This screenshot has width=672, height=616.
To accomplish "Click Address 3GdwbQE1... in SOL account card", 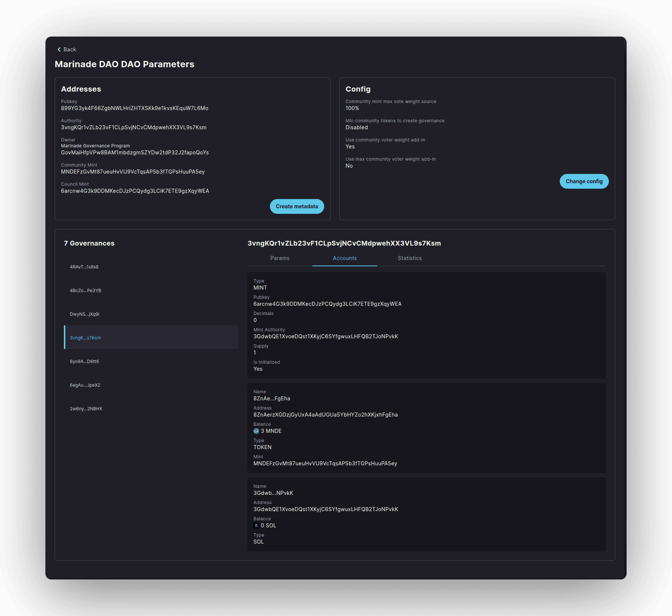I will tap(326, 509).
